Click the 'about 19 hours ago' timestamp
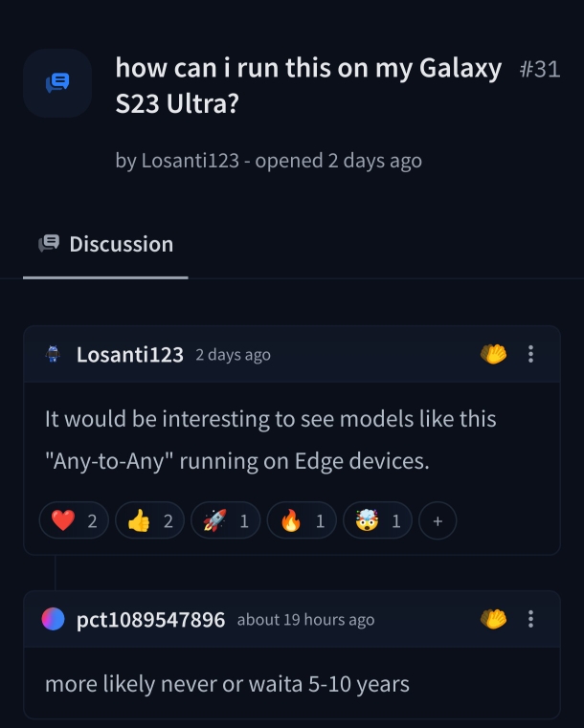 305,620
